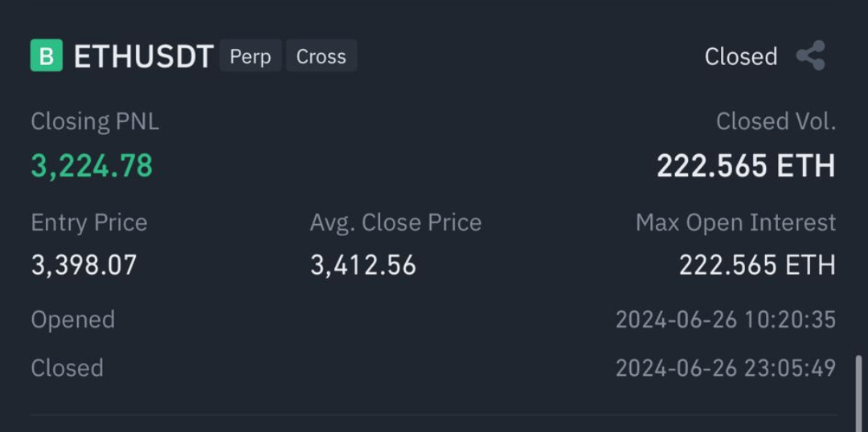This screenshot has width=868, height=432.
Task: Click the Avg. Close Price label
Action: tap(395, 222)
